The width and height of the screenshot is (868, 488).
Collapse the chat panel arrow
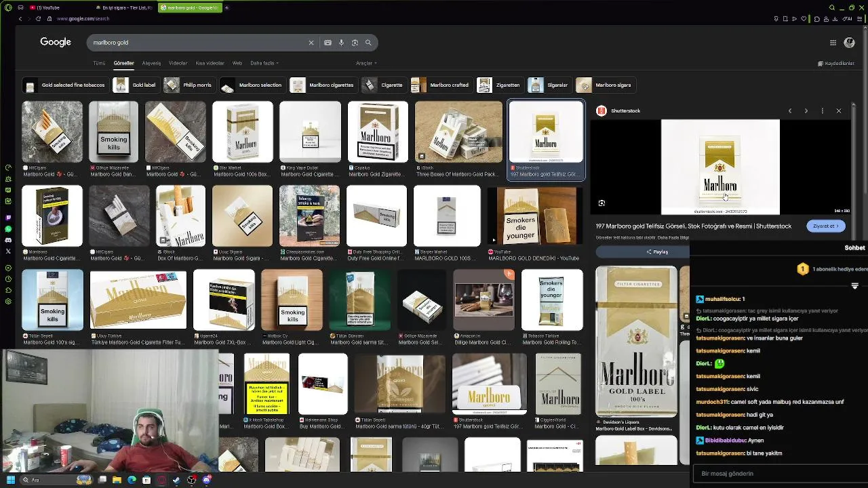click(x=854, y=286)
